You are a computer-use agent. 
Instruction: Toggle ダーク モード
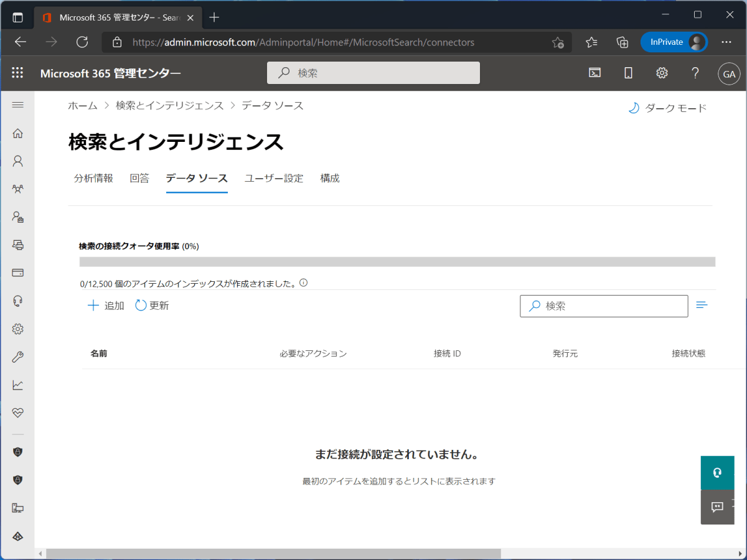click(x=667, y=108)
